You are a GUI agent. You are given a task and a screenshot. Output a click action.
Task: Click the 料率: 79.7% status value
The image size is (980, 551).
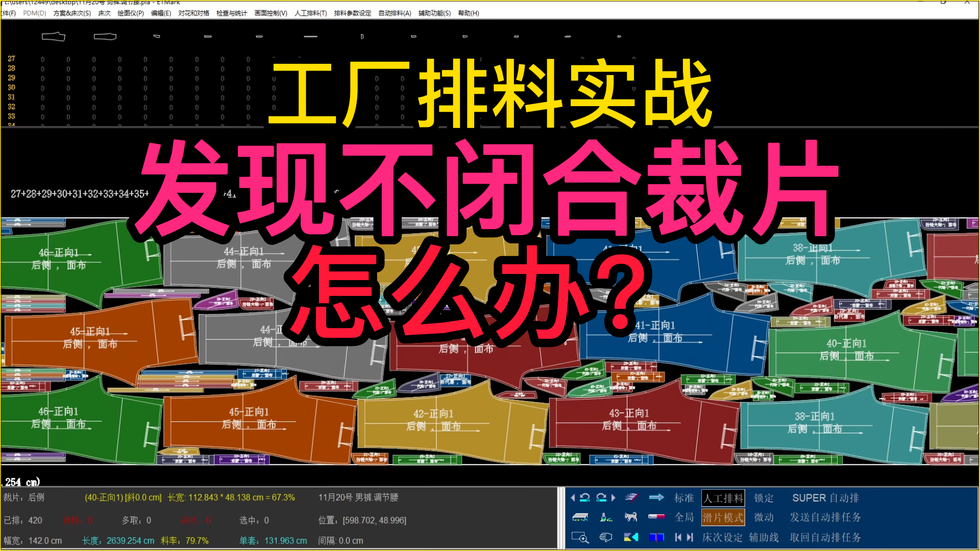(185, 541)
